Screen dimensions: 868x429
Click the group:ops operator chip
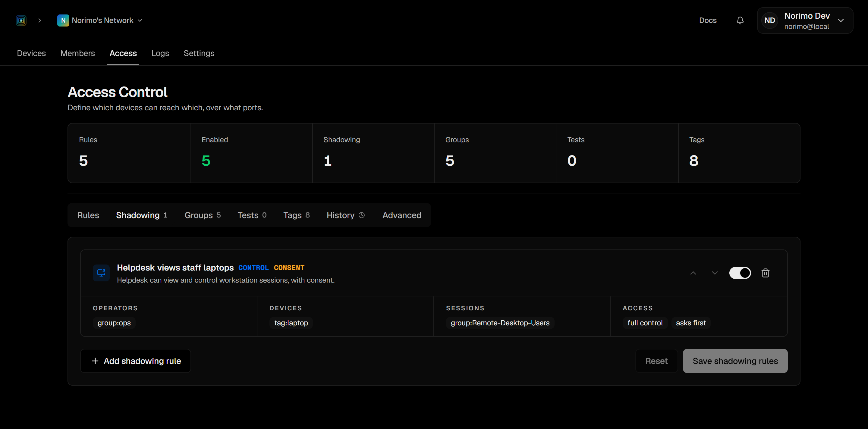[114, 323]
